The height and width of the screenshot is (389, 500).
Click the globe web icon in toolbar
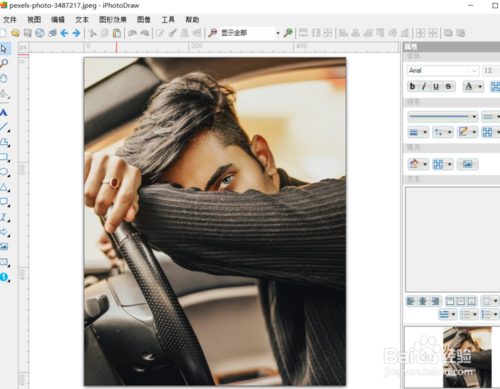coord(40,33)
